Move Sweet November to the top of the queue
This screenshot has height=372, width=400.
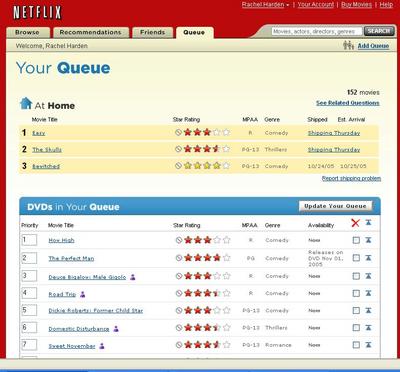[368, 344]
